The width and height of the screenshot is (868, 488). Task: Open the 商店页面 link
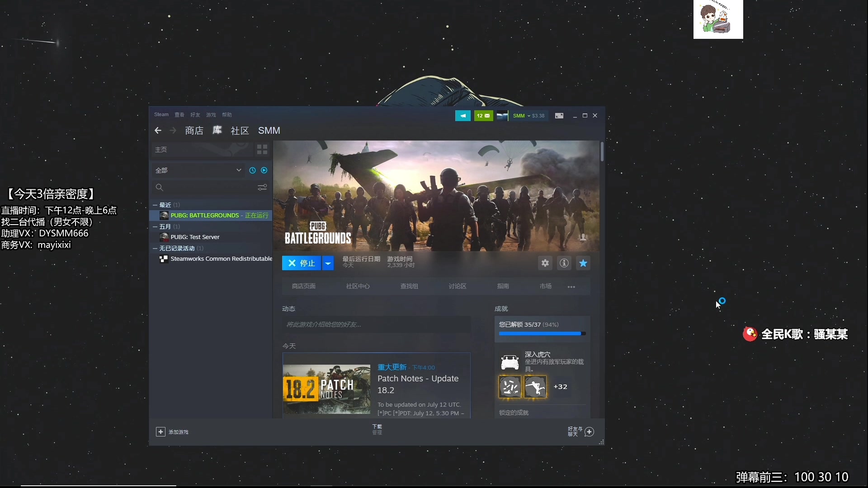click(304, 286)
